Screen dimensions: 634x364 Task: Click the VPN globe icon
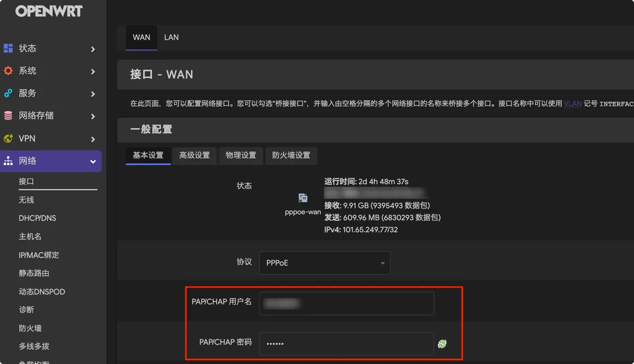(x=8, y=139)
